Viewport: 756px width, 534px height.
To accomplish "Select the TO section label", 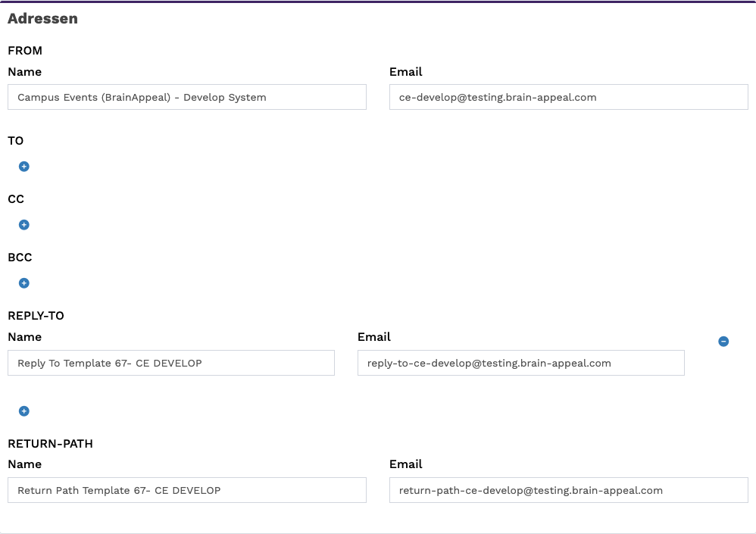I will (x=15, y=141).
